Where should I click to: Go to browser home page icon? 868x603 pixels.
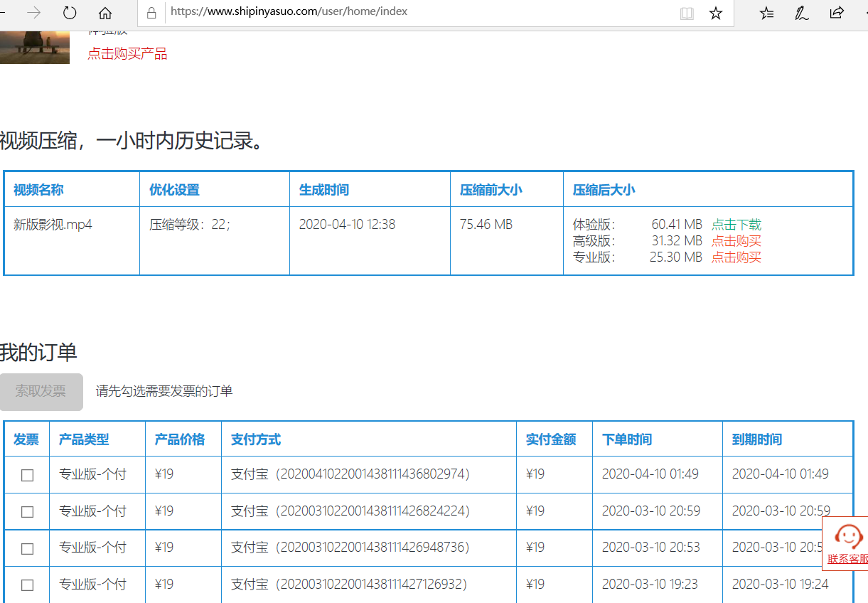[105, 13]
